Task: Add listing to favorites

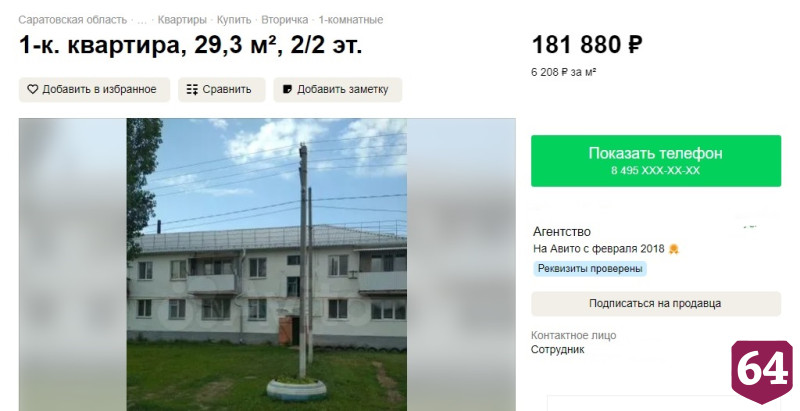Action: [x=94, y=90]
